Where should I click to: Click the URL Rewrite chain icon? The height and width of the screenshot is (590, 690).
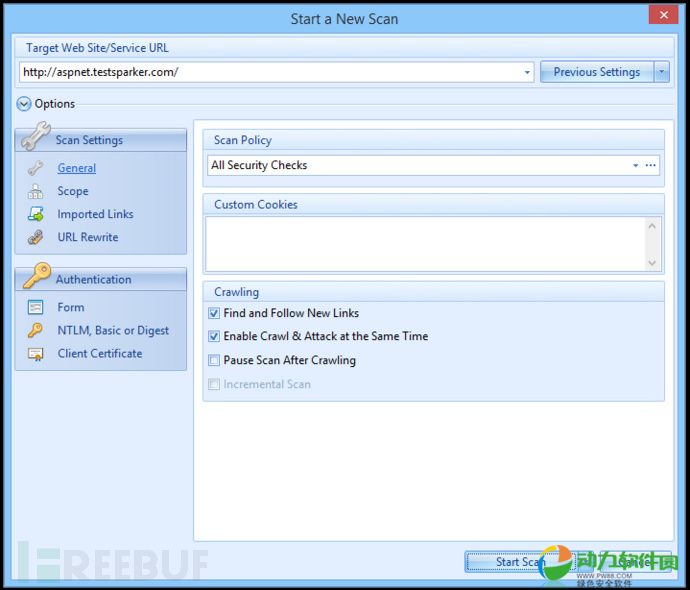(x=36, y=237)
